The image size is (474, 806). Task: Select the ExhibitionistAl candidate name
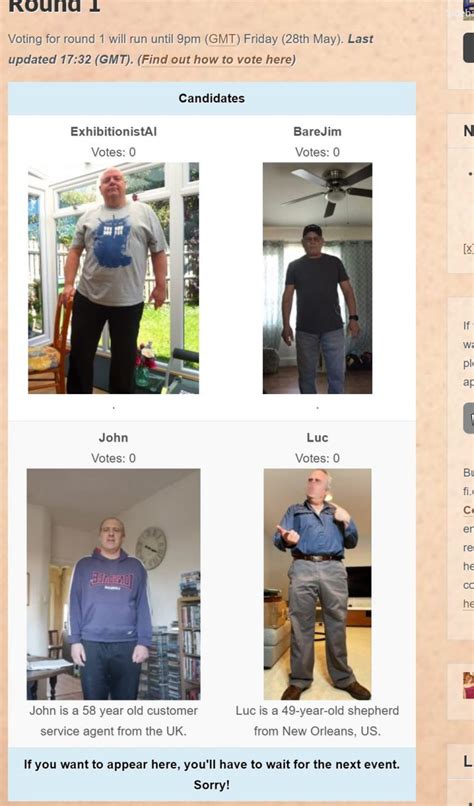pyautogui.click(x=113, y=132)
